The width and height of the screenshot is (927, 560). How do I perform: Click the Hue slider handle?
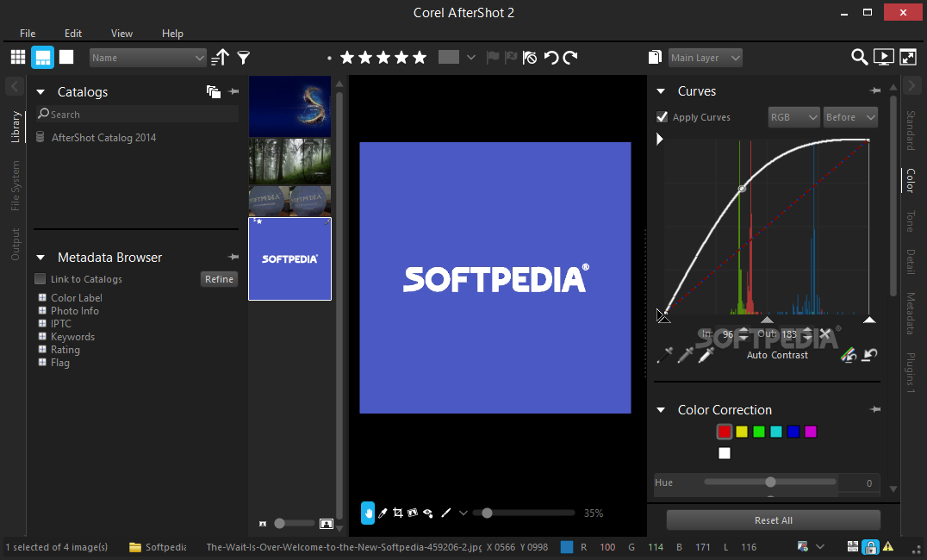click(770, 482)
